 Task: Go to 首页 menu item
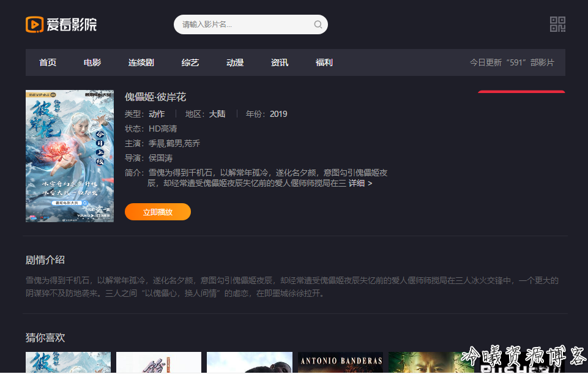(48, 62)
